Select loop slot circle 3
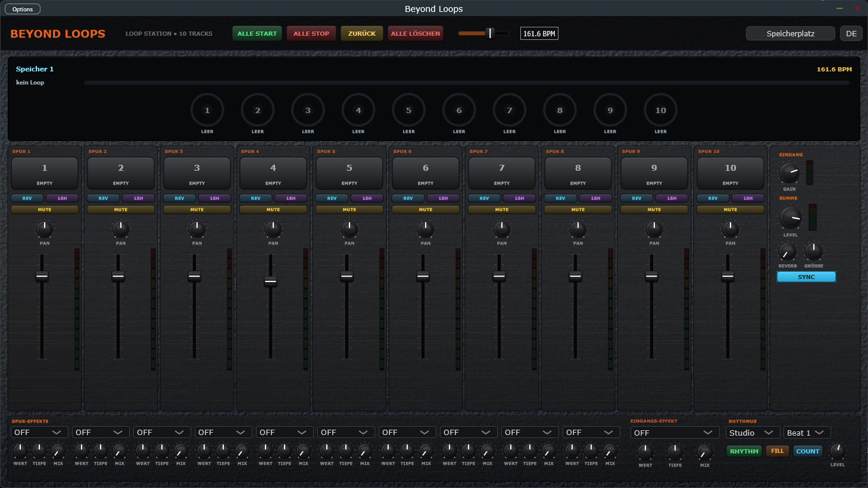 [x=308, y=110]
